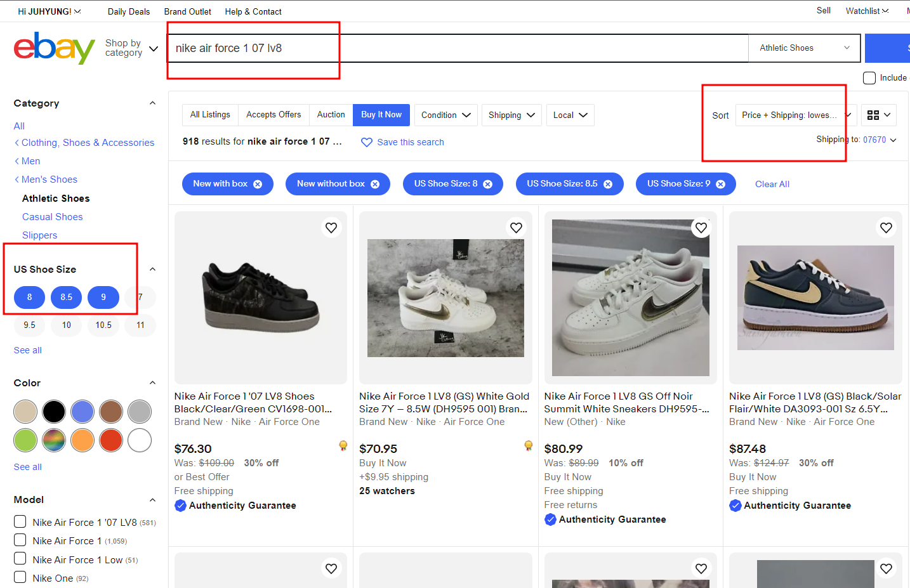Click the Authenticity Guarantee checkmark on the $87.48 item
This screenshot has width=910, height=588.
tap(735, 506)
